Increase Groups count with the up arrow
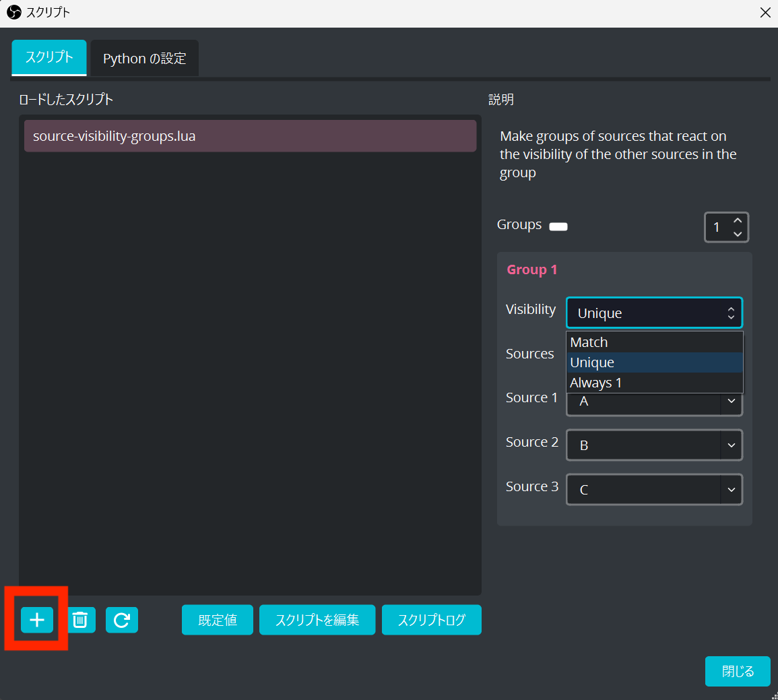778x700 pixels. (x=738, y=221)
